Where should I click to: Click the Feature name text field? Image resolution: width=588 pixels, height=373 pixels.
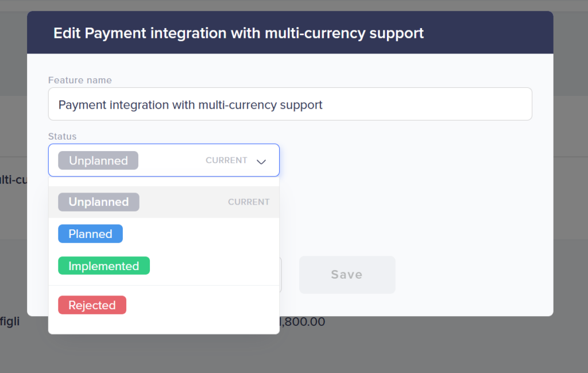(x=290, y=105)
